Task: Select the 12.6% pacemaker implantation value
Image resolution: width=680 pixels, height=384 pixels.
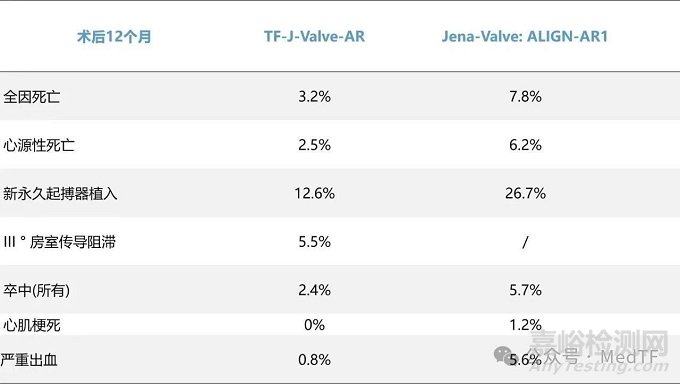Action: coord(314,193)
